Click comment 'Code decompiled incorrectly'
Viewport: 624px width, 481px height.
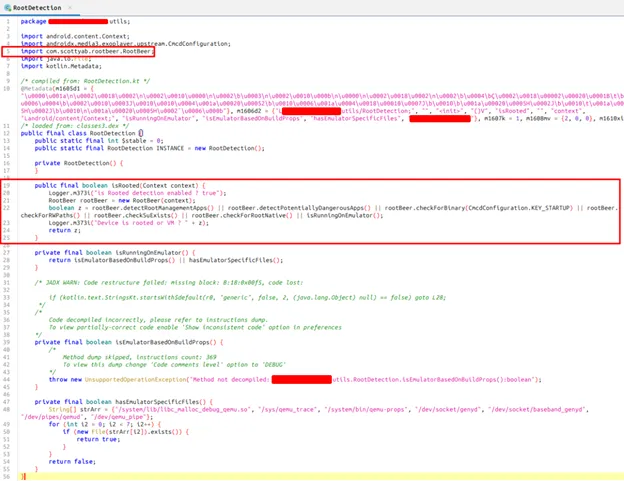tap(158, 320)
